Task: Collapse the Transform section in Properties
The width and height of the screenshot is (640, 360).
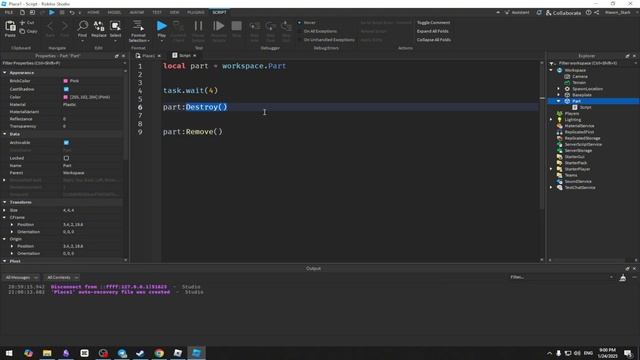Action: [x=4, y=202]
